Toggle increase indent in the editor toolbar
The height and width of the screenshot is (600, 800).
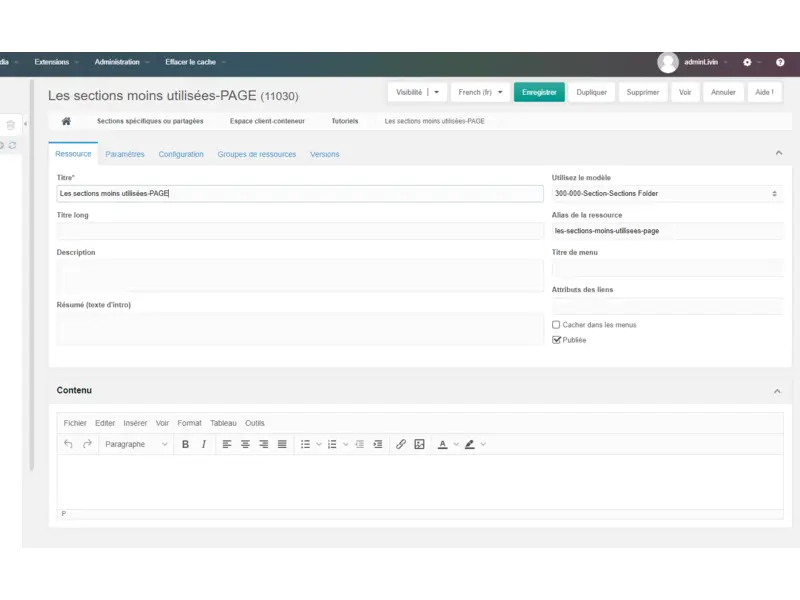(x=377, y=444)
